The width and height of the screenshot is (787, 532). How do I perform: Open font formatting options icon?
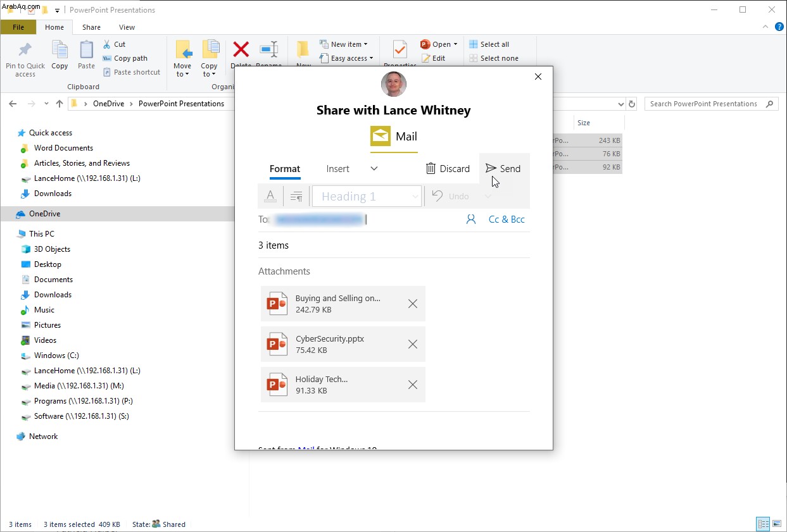pos(270,196)
